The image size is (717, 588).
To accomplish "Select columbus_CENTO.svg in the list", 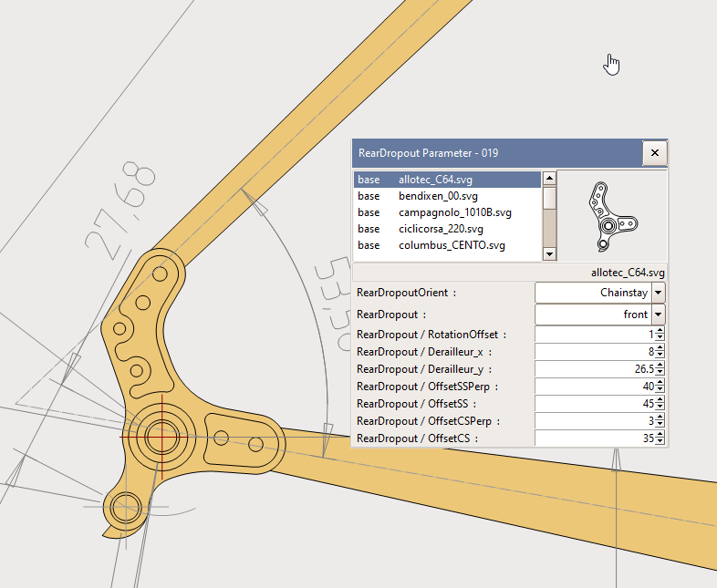I will click(452, 245).
